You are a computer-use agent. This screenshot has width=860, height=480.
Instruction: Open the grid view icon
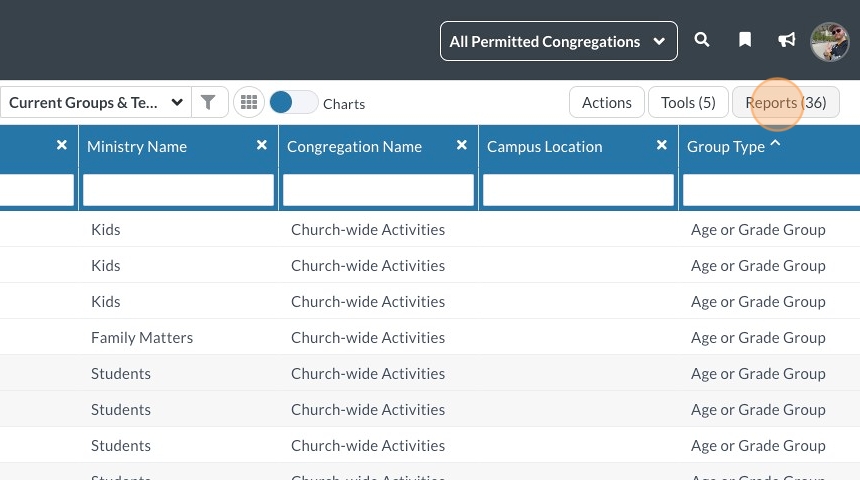coord(249,102)
